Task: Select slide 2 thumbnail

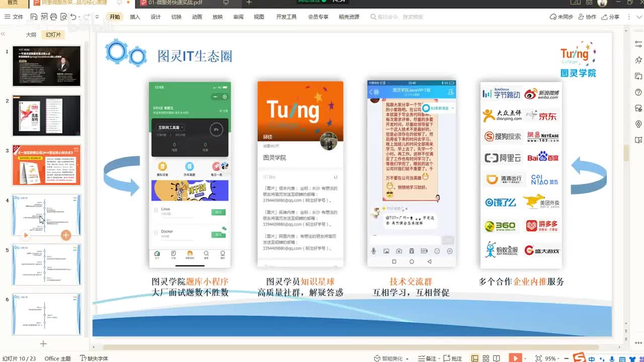Action: coord(46,116)
